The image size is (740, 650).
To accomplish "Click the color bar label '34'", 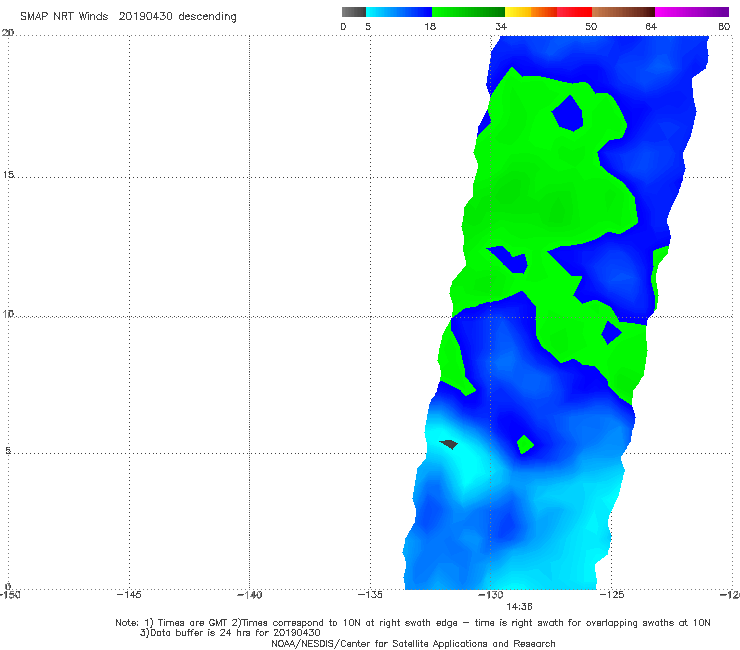I will [501, 26].
